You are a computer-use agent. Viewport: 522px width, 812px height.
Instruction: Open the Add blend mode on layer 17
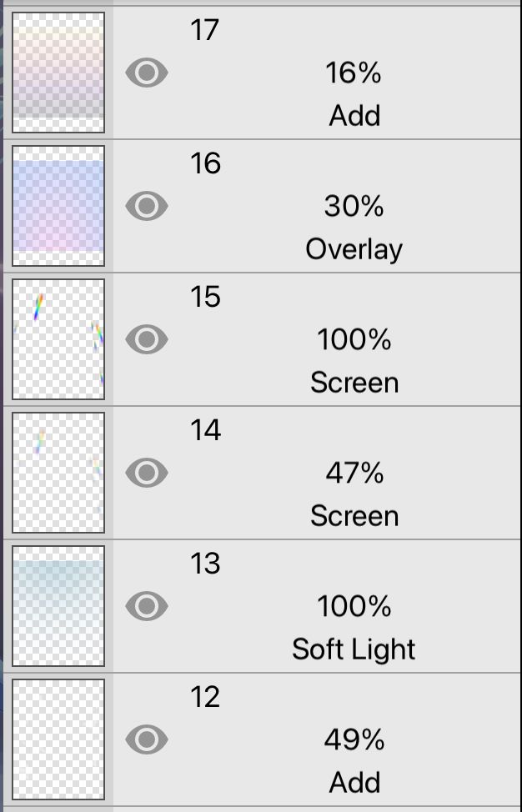[x=354, y=115]
